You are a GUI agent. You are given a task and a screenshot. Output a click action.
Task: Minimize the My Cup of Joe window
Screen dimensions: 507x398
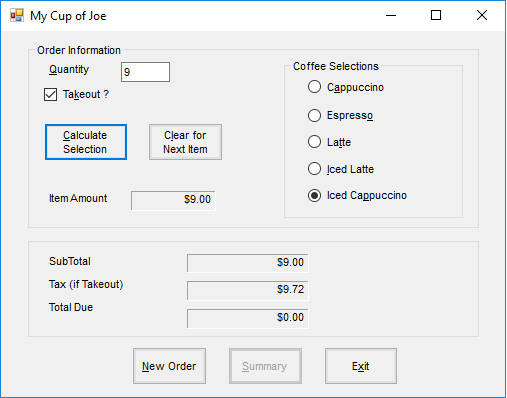pyautogui.click(x=391, y=15)
